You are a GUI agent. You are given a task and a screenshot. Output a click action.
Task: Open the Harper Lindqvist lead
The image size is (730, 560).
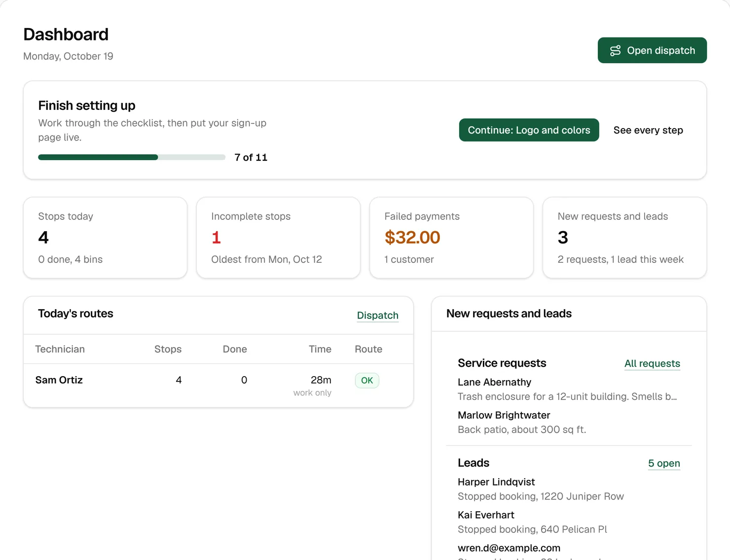click(x=496, y=482)
